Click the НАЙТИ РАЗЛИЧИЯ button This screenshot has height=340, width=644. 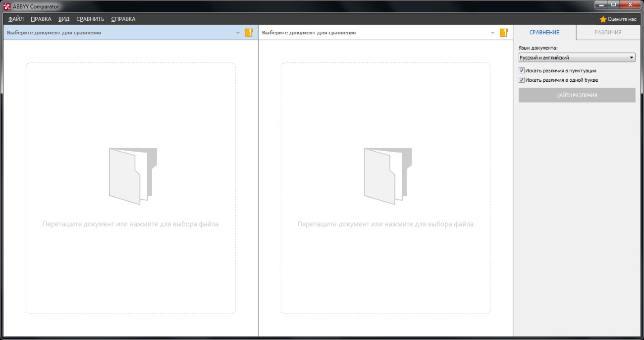(x=577, y=95)
